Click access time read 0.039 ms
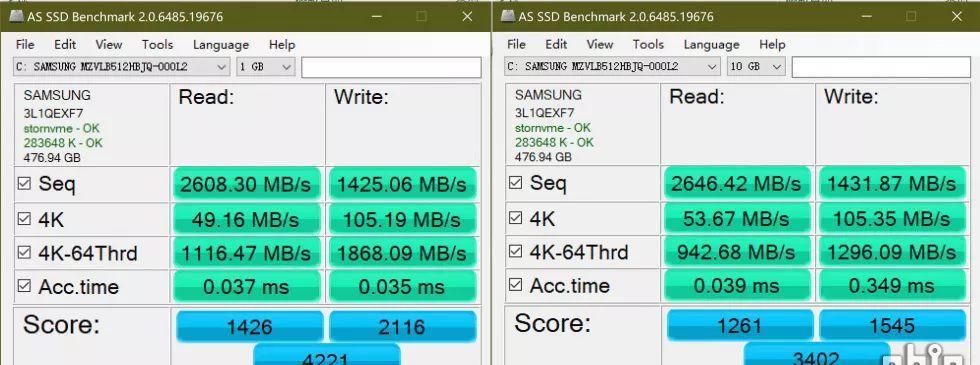The height and width of the screenshot is (365, 980). 737,286
